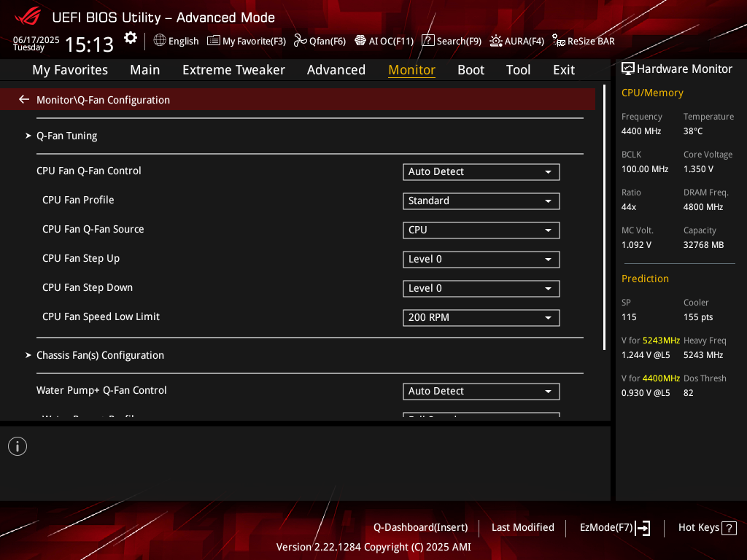Open CPU Fan Q-Fan Control dropdown
The image size is (747, 560).
click(481, 172)
